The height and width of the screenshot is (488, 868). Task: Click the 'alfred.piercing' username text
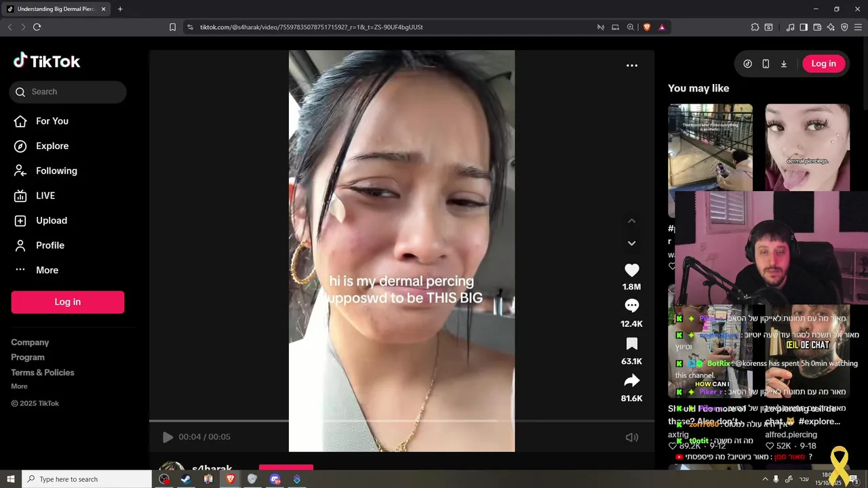791,434
